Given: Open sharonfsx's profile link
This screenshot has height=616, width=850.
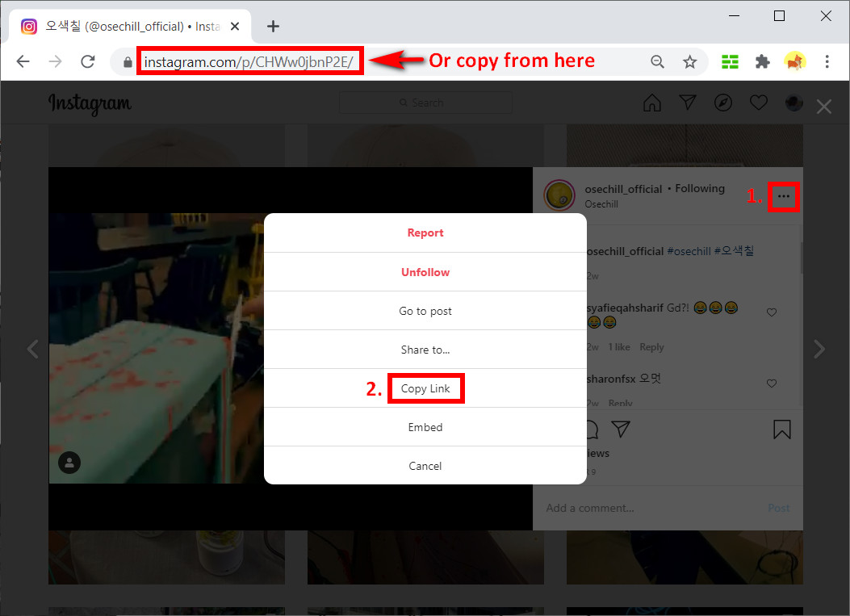Looking at the screenshot, I should [611, 379].
